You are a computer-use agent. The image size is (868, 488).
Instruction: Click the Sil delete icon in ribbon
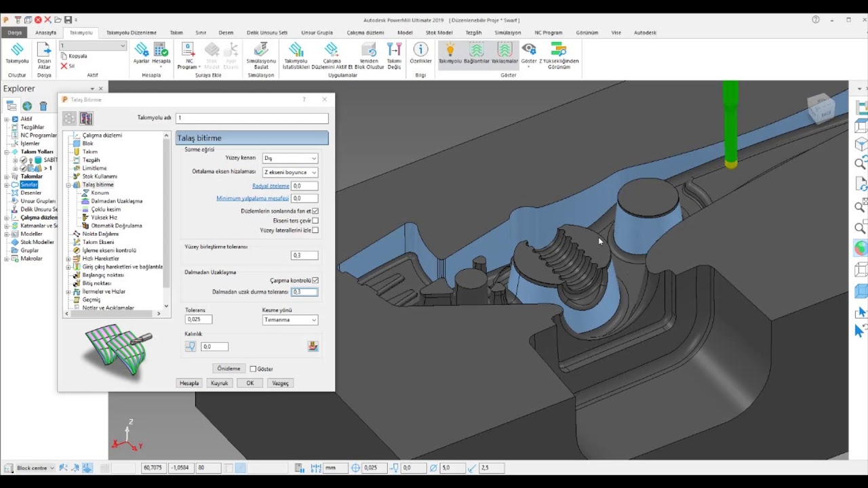68,66
